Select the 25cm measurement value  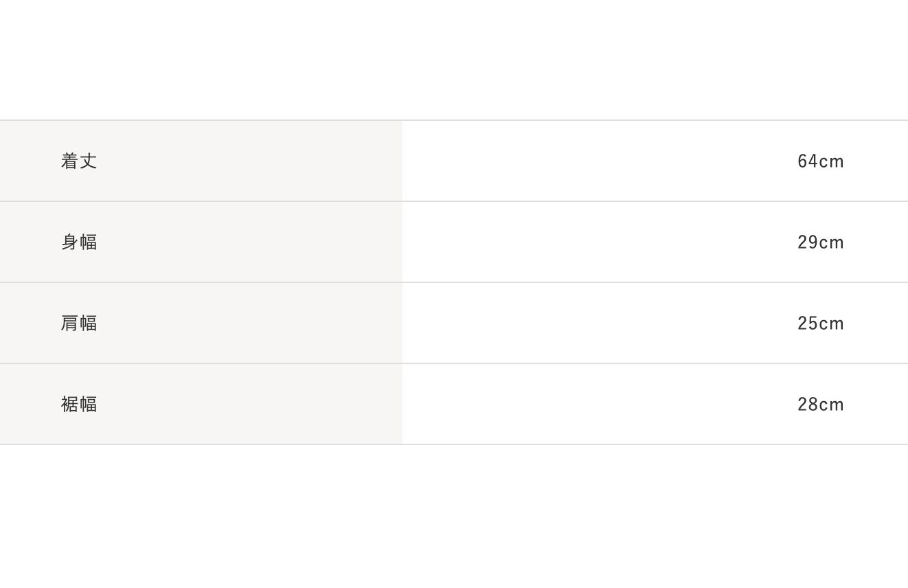coord(820,323)
